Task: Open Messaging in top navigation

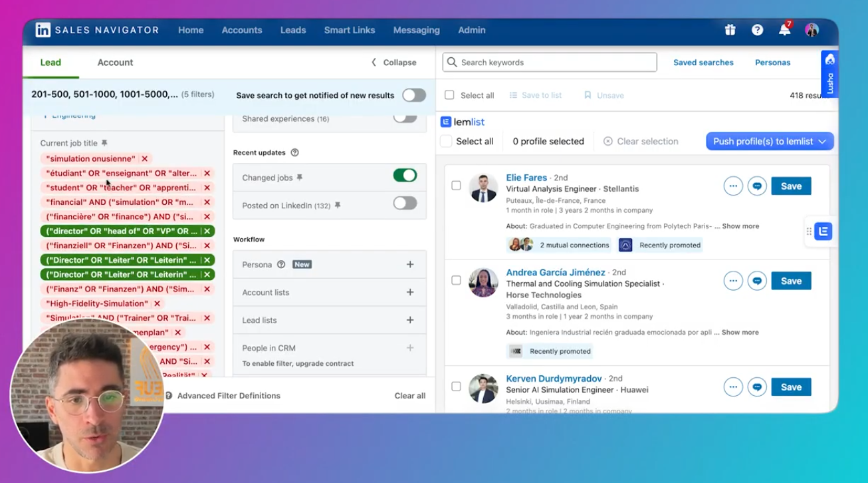Action: pyautogui.click(x=417, y=30)
